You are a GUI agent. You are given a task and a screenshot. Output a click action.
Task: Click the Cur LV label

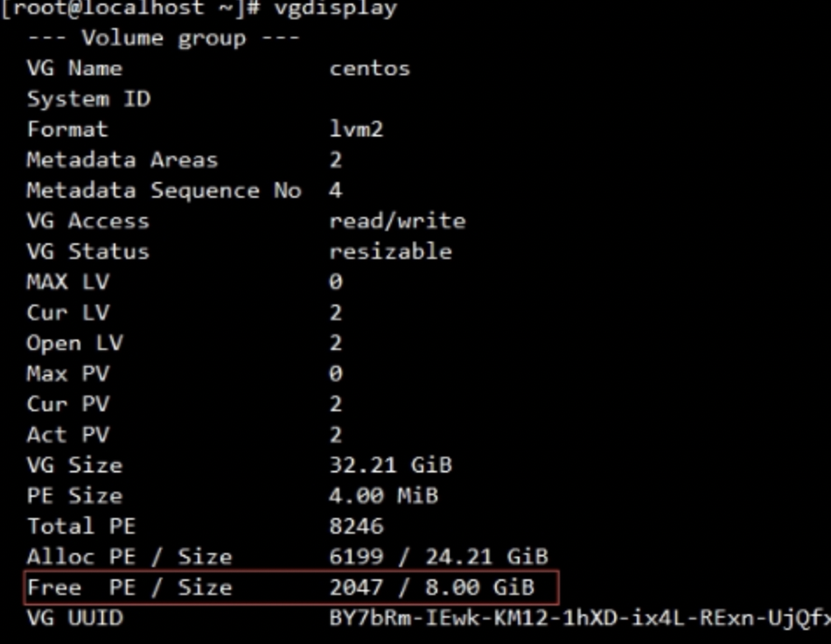click(x=68, y=312)
